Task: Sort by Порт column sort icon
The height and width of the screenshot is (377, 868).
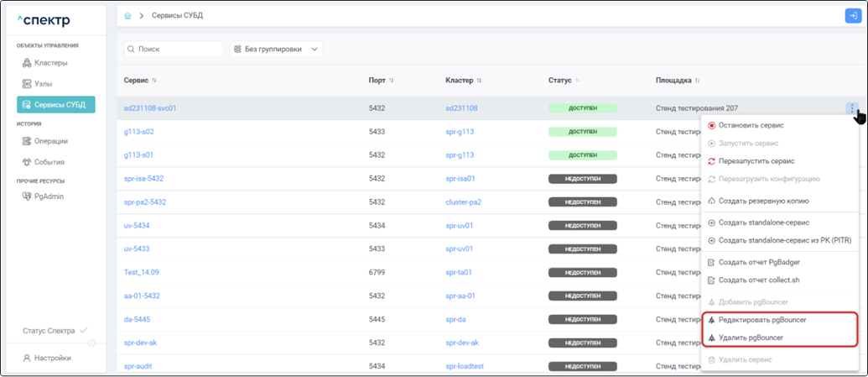Action: 392,81
